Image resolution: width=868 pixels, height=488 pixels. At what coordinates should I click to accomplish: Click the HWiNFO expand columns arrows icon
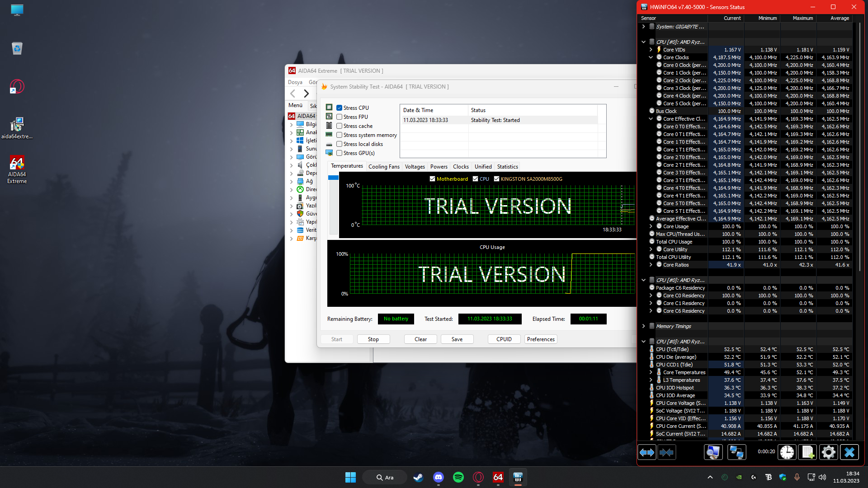pyautogui.click(x=647, y=452)
